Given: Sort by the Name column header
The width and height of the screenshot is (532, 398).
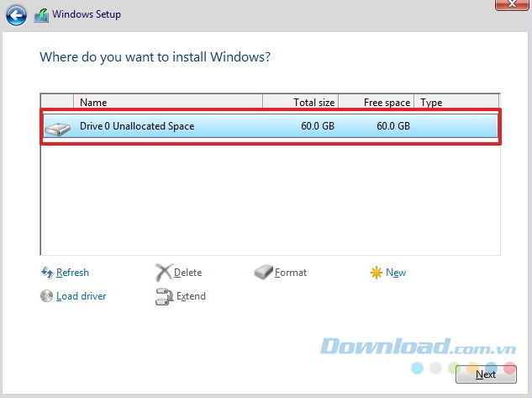Looking at the screenshot, I should pos(168,103).
